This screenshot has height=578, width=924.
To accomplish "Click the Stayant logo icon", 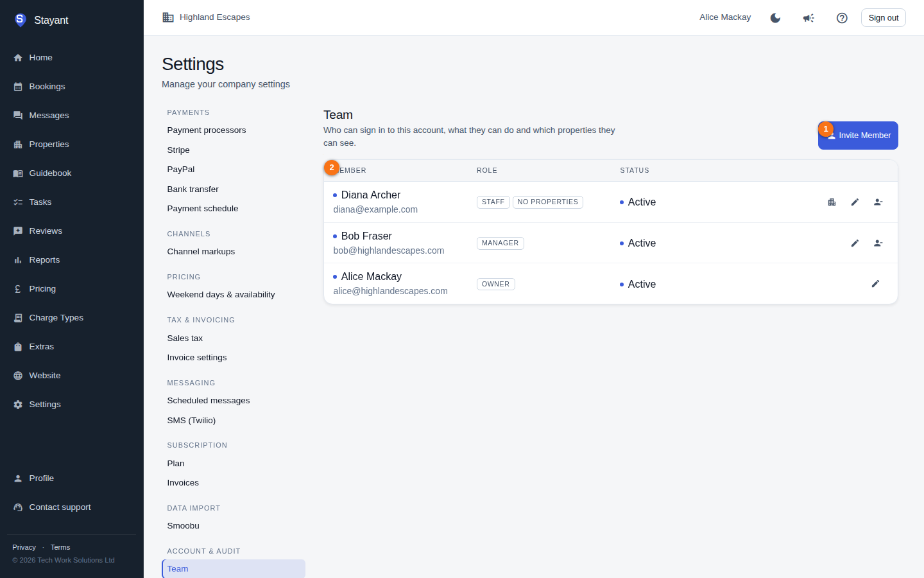I will 20,20.
